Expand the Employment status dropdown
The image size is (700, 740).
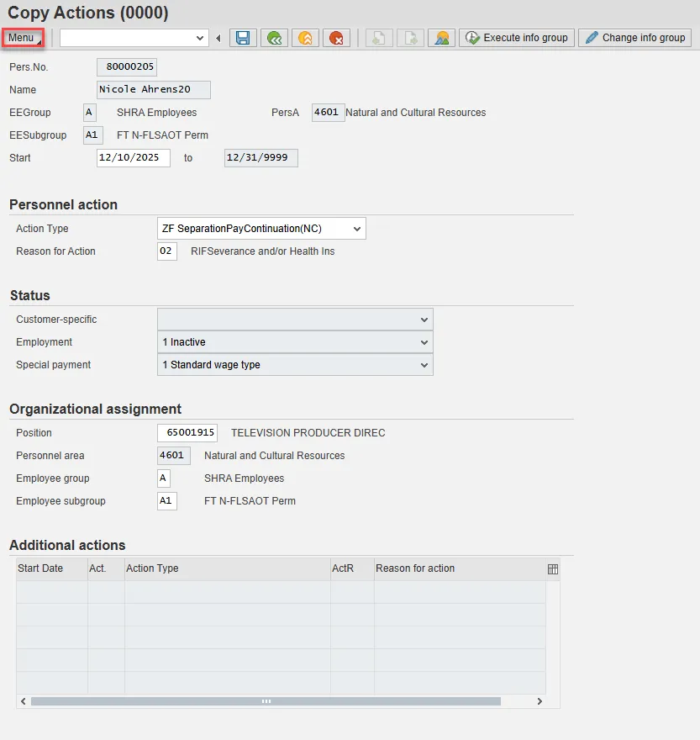[x=424, y=342]
